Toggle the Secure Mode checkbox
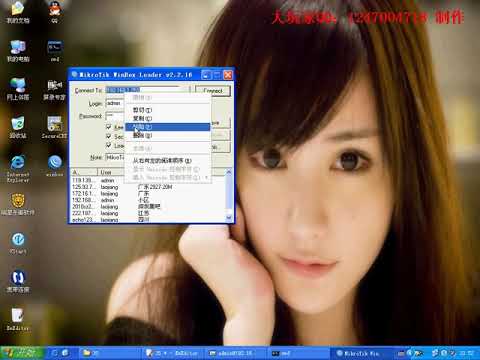The width and height of the screenshot is (480, 360). 109,136
